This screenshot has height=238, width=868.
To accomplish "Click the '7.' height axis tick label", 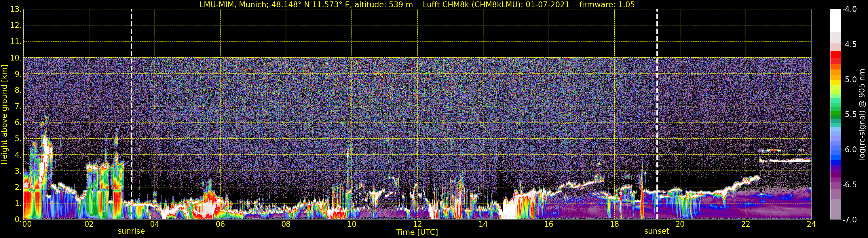I will point(18,107).
